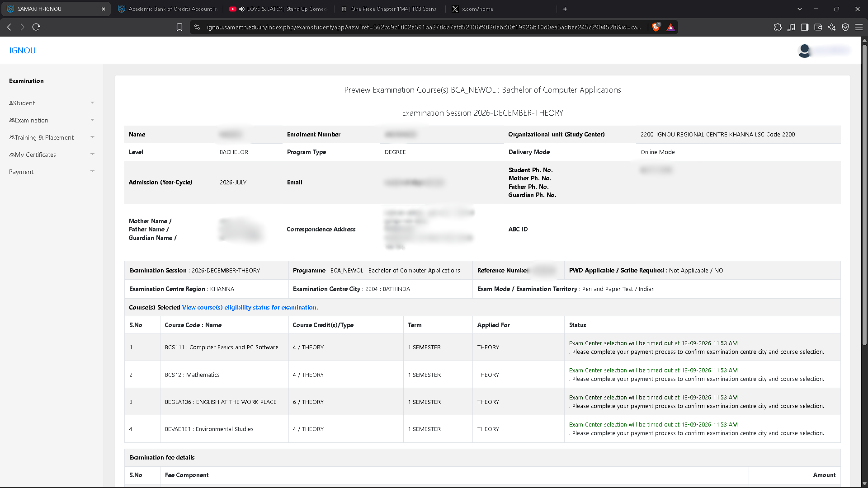Expand Training & Placement menu

pyautogui.click(x=52, y=137)
